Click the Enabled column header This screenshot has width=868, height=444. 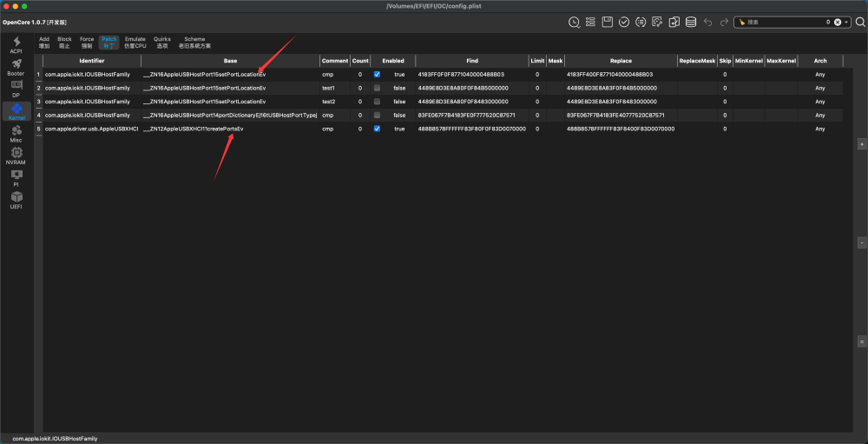point(393,61)
